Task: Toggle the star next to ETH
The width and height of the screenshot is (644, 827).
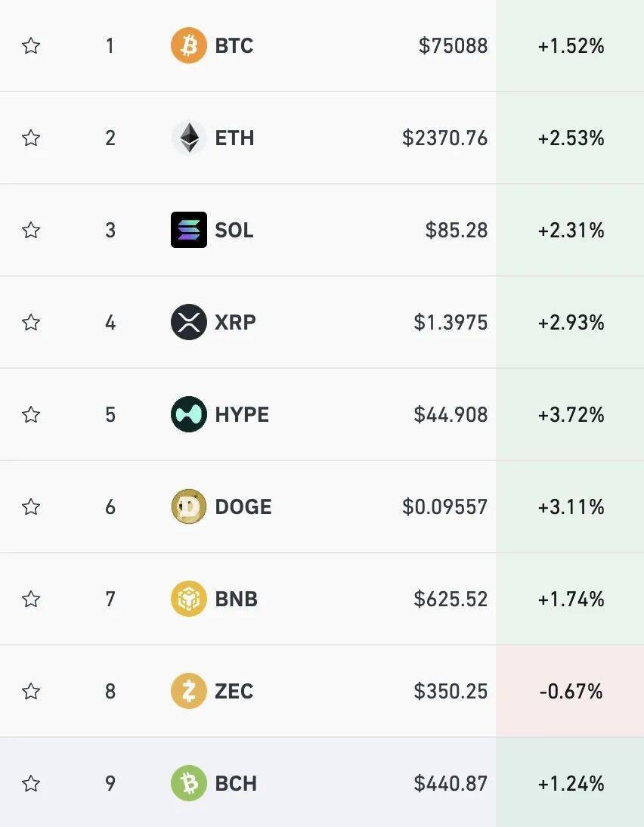Action: tap(31, 138)
